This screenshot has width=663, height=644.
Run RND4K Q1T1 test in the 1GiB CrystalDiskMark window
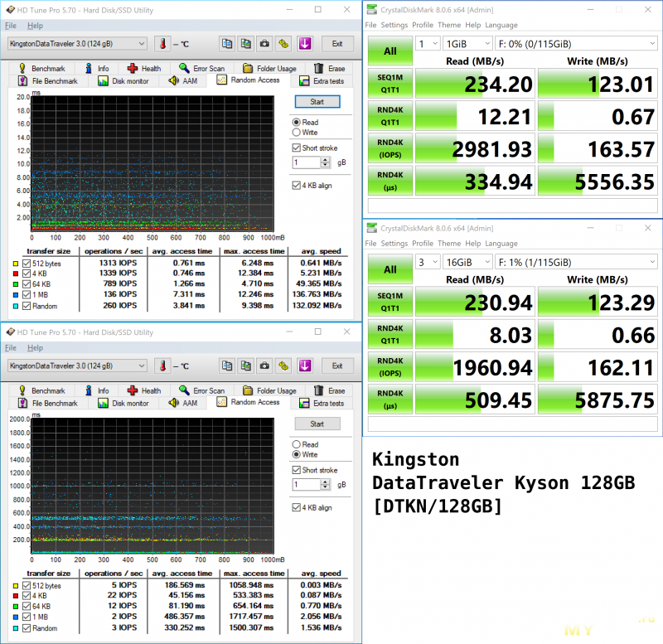(390, 116)
